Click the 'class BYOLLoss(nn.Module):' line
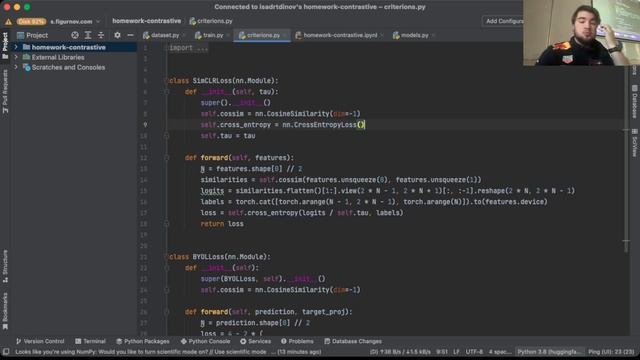The image size is (640, 360). (x=219, y=257)
